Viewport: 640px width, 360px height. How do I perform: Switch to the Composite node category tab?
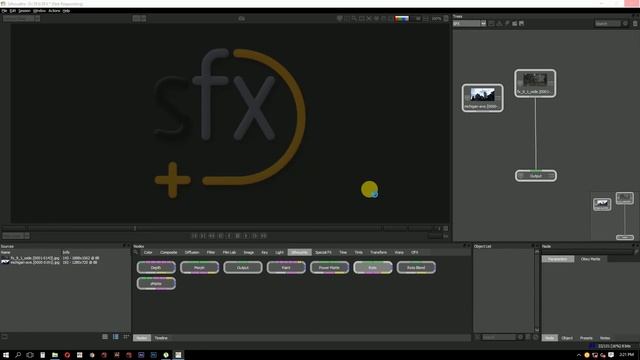point(169,252)
